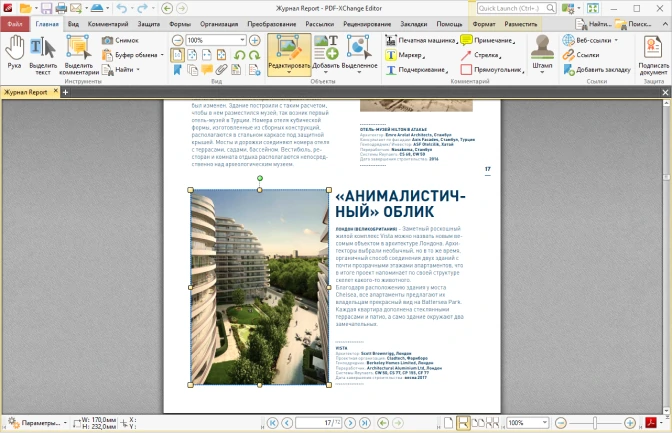
Task: Select the Подчеркивание underline tool
Action: (416, 70)
